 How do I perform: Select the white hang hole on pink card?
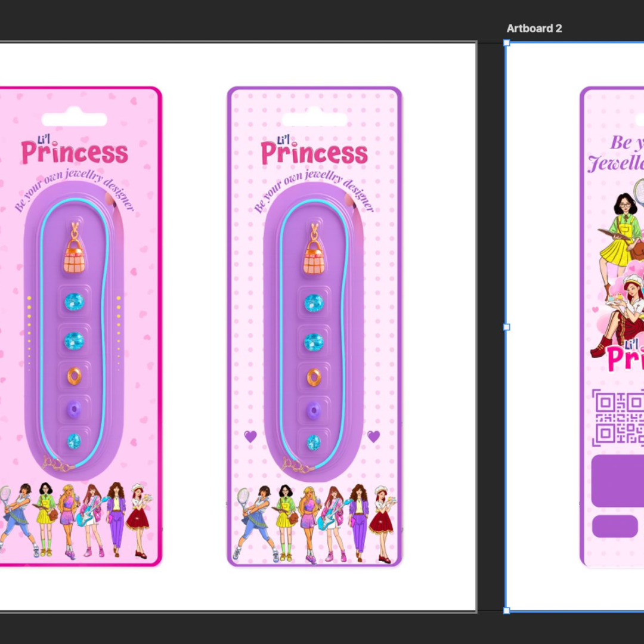point(75,117)
